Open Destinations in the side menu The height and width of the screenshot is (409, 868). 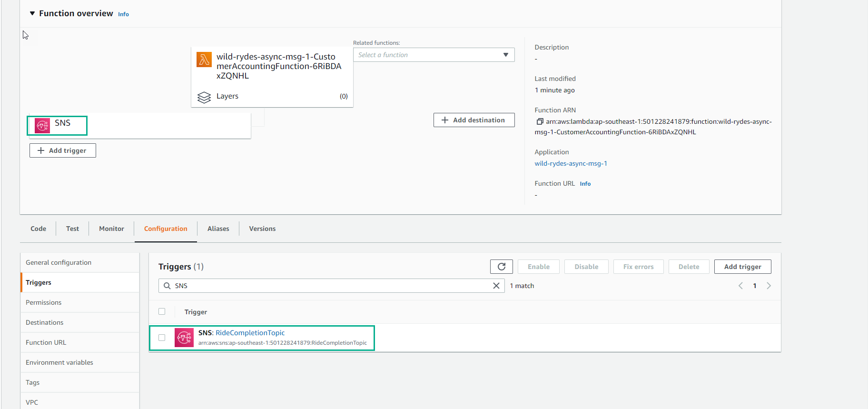80,322
